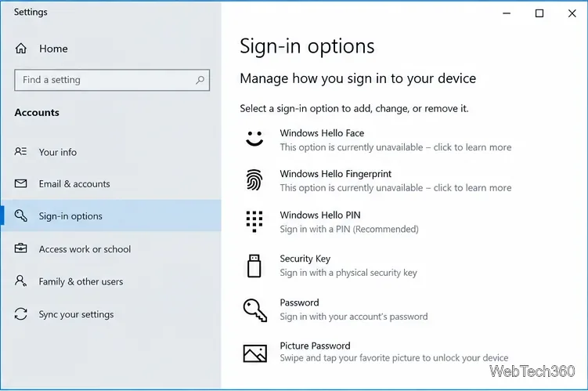Select Password option title
Screen dimensions: 588x391
(299, 302)
